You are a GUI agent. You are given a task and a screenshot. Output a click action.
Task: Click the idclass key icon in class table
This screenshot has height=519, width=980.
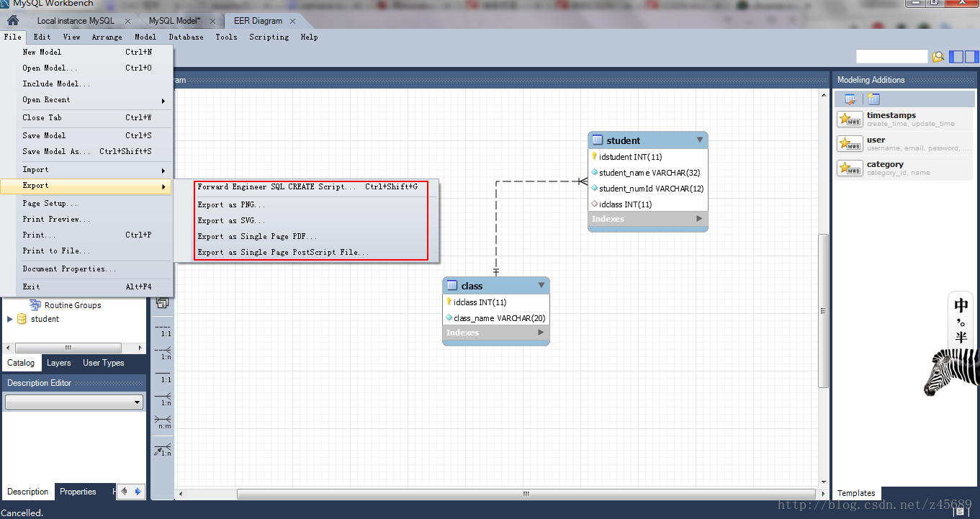tap(449, 302)
